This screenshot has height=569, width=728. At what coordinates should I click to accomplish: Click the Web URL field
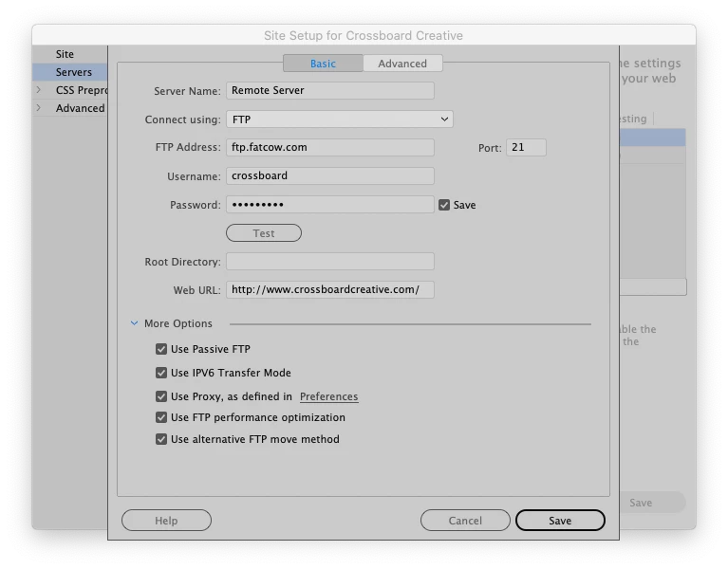330,290
